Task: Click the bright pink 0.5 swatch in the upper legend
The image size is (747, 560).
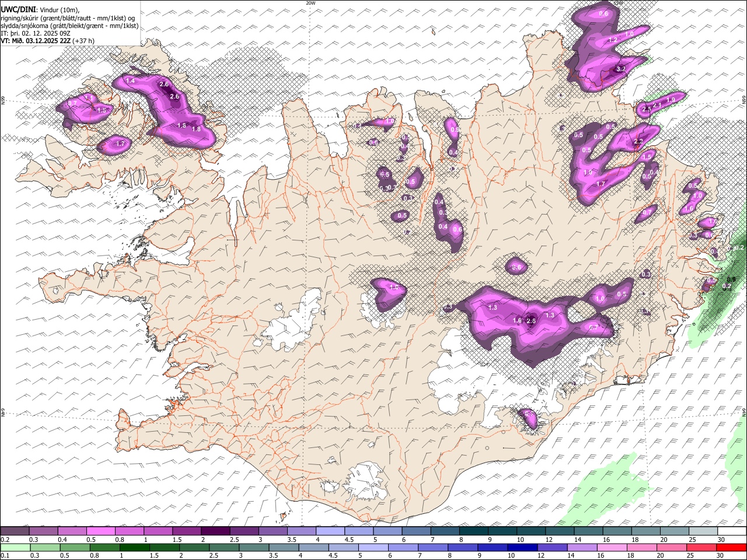Action: [x=101, y=531]
